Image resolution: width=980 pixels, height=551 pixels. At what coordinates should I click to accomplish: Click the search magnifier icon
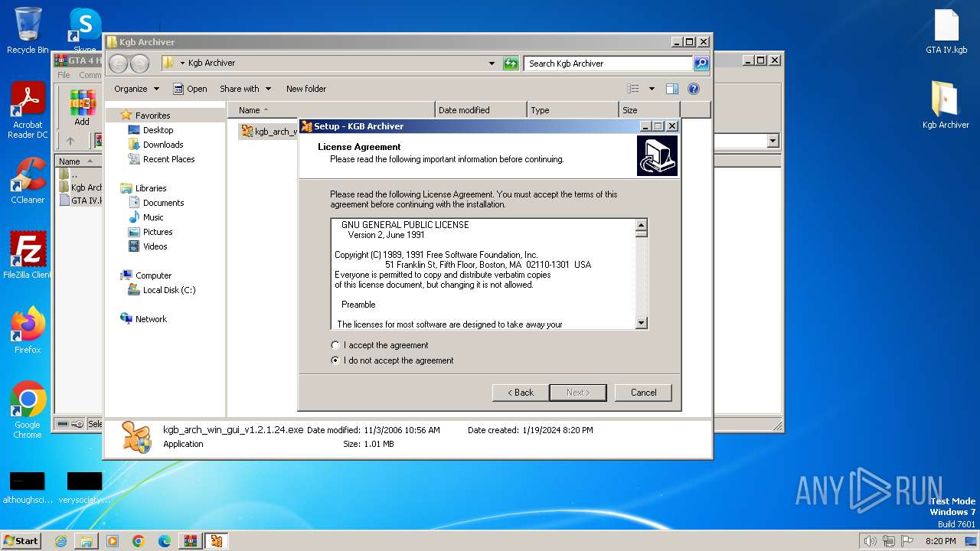pyautogui.click(x=701, y=64)
